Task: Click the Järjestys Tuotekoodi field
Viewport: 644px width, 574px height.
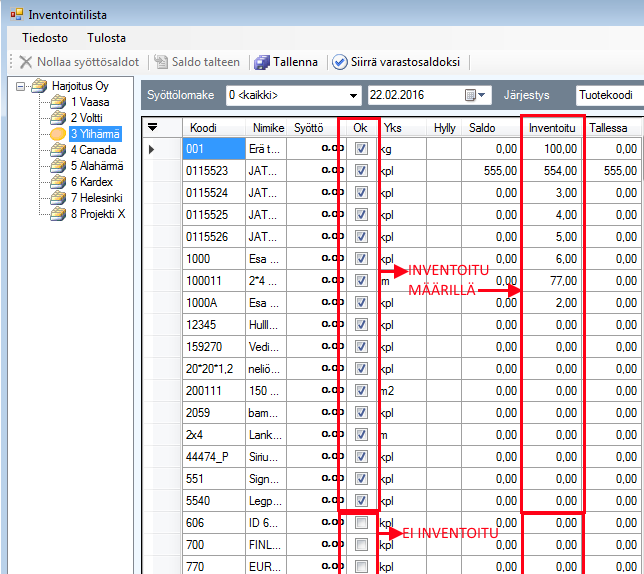Action: [x=608, y=95]
